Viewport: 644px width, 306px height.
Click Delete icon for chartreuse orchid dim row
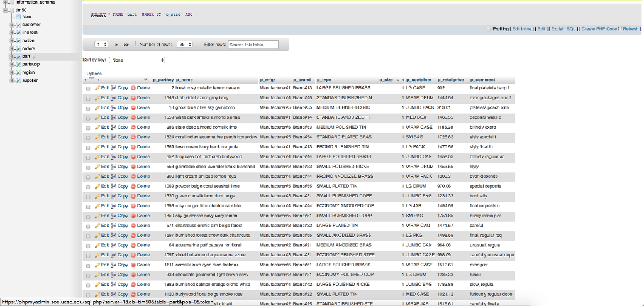click(x=133, y=226)
